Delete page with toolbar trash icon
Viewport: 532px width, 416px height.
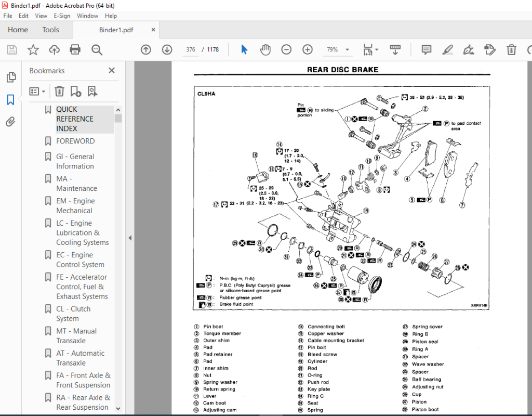tap(511, 50)
